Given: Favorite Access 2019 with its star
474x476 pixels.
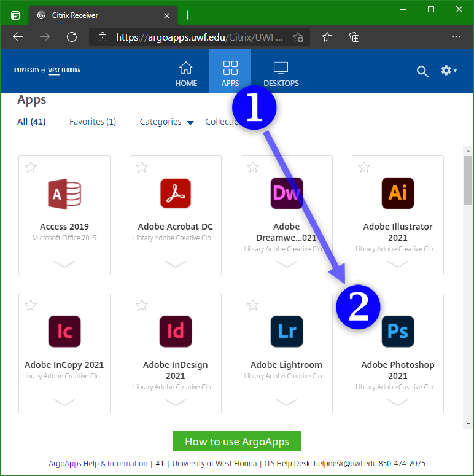Looking at the screenshot, I should click(31, 167).
